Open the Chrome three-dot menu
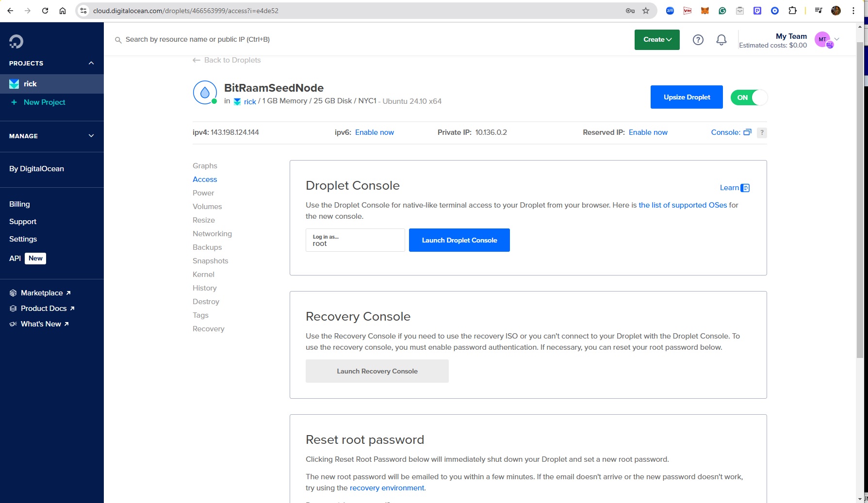Screen dimensions: 868x503 point(853,11)
